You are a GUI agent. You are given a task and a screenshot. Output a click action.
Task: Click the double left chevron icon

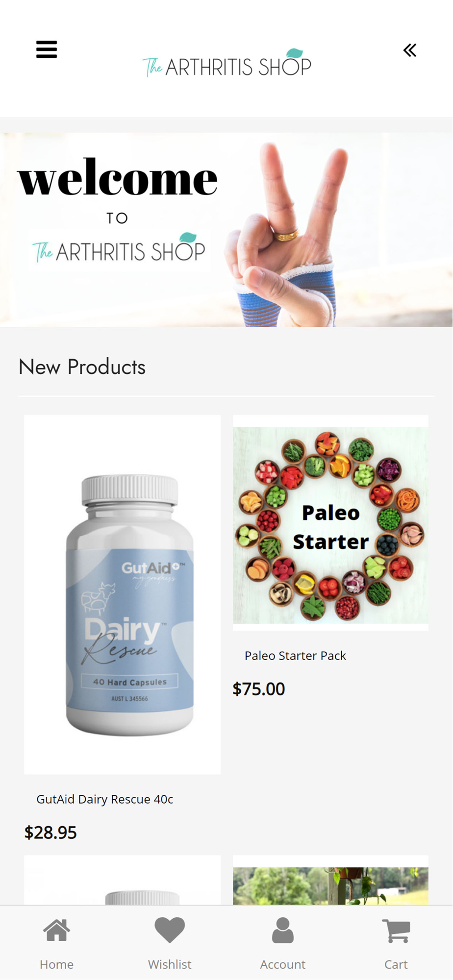tap(410, 50)
